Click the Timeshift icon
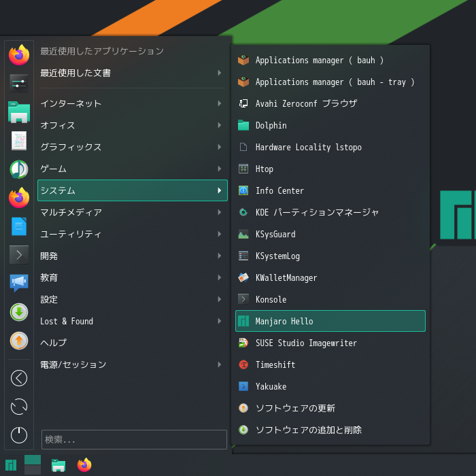The height and width of the screenshot is (476, 476). 243,364
